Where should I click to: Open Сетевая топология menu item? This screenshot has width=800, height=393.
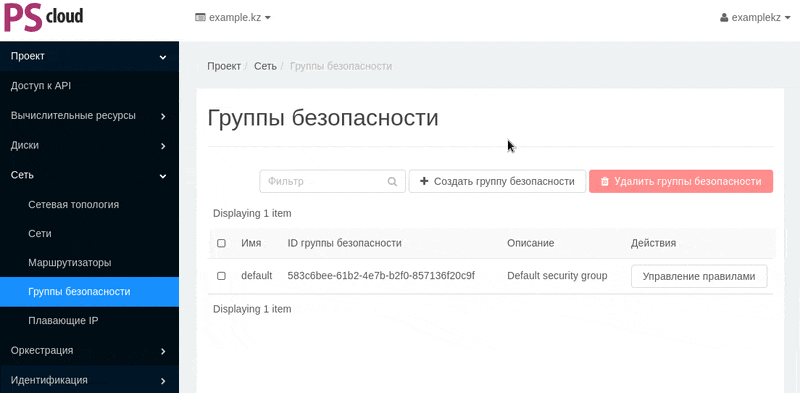coord(89,205)
